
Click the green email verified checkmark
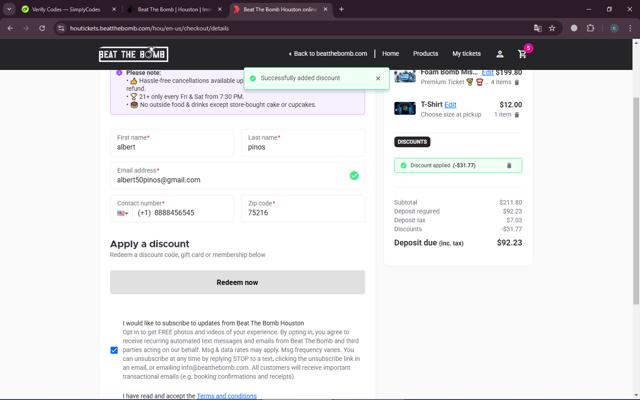click(354, 176)
